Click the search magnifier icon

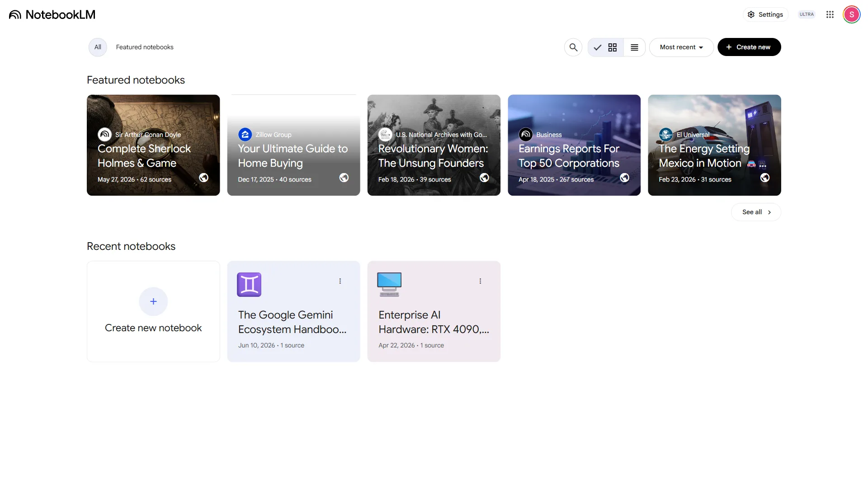[573, 47]
